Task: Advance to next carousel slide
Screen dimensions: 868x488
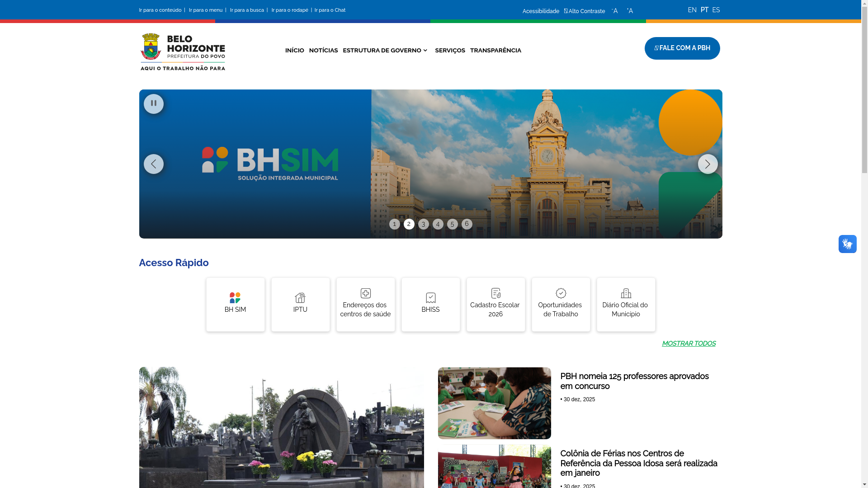Action: [708, 164]
